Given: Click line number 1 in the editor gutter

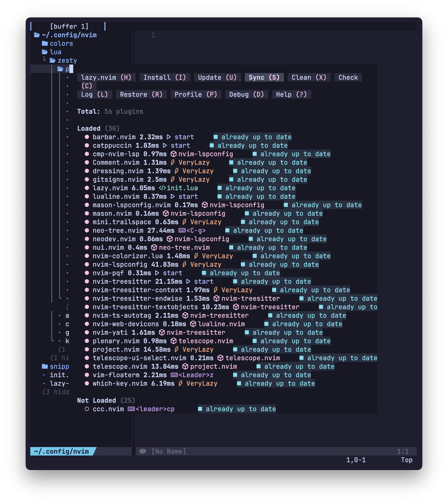Looking at the screenshot, I should click(153, 35).
